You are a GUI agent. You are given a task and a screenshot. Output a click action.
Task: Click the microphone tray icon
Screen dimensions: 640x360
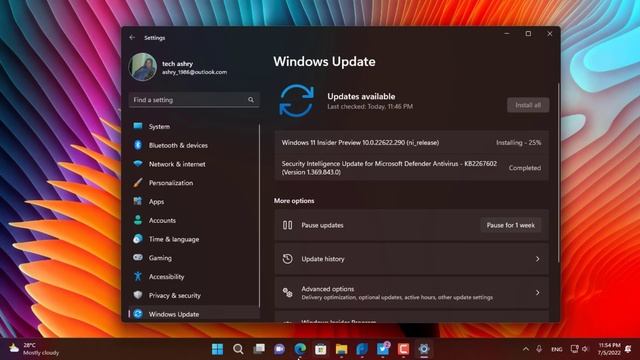(x=539, y=349)
